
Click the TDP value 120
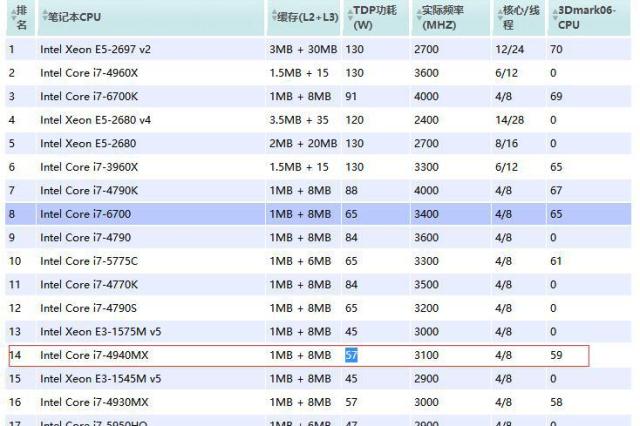pos(354,120)
